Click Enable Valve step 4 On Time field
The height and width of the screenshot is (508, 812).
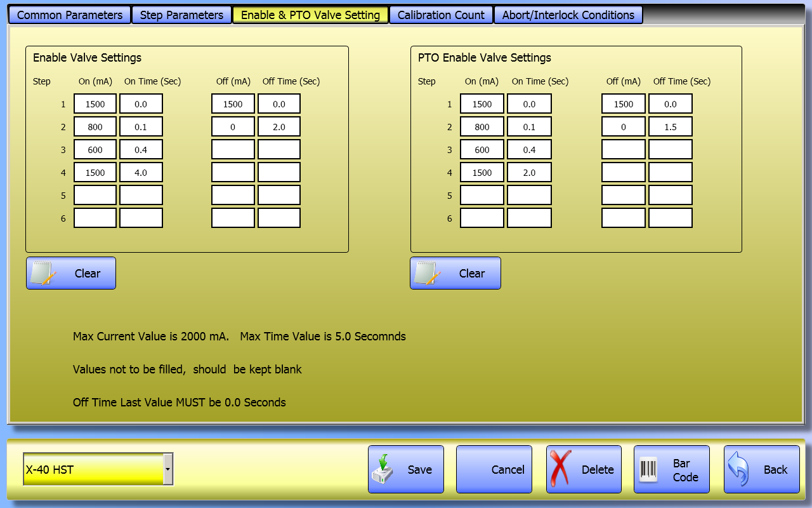(x=141, y=173)
